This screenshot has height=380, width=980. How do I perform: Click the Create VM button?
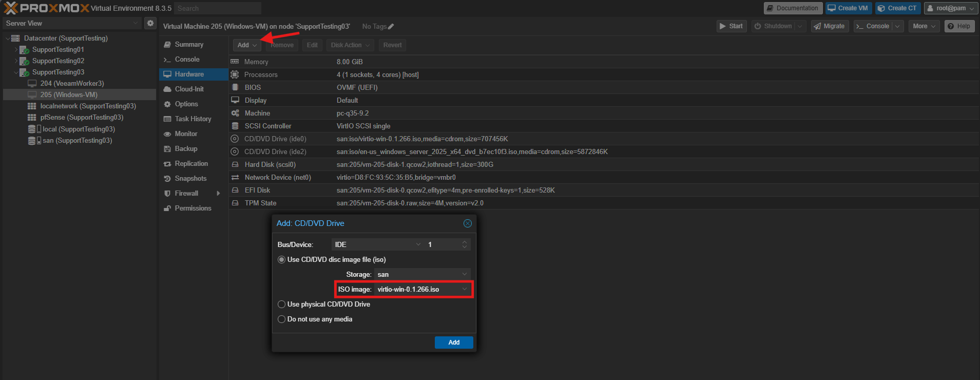(848, 8)
